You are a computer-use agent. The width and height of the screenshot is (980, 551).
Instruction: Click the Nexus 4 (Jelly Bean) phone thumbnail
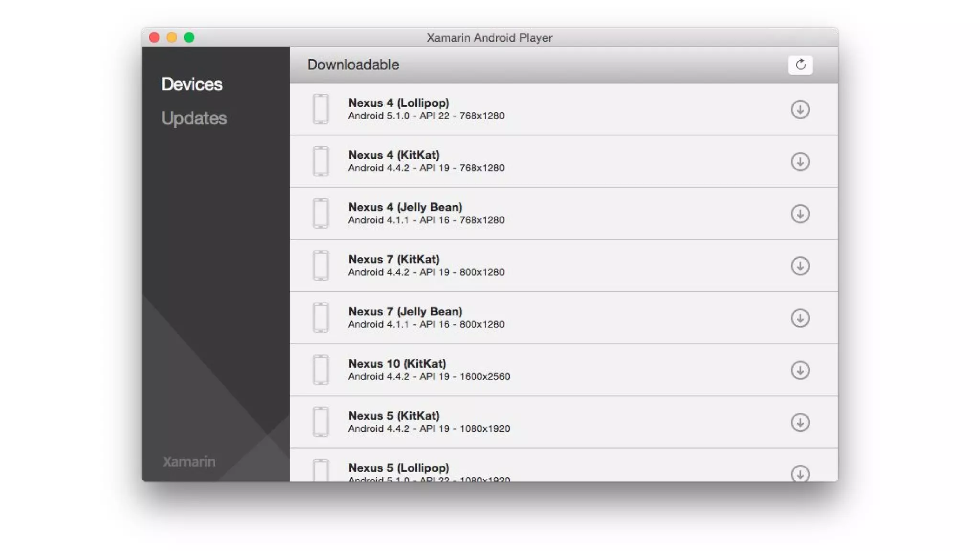(x=321, y=213)
